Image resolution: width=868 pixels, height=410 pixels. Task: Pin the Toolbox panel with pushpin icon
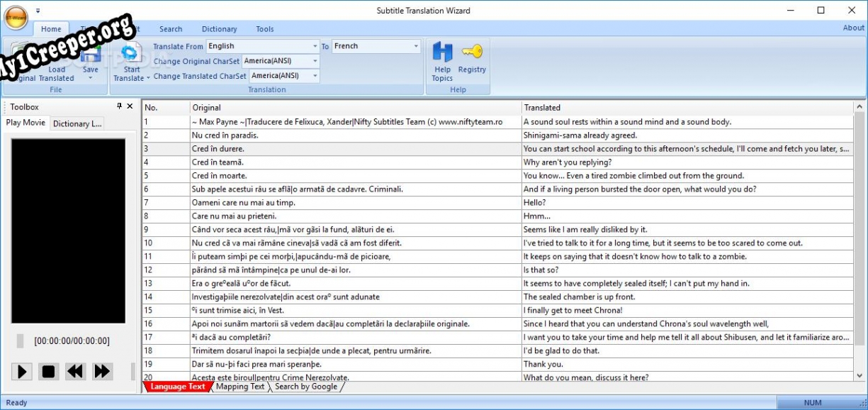pyautogui.click(x=119, y=106)
